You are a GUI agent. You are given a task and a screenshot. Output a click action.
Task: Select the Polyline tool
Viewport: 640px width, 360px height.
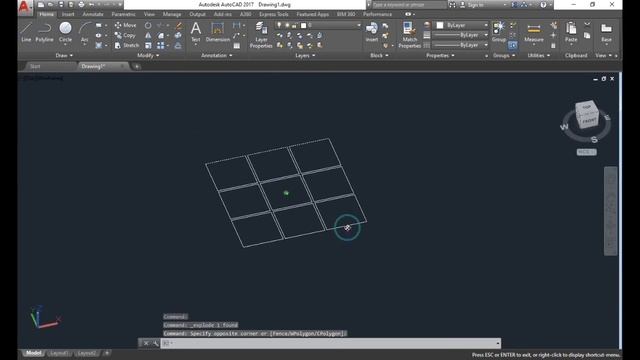[x=44, y=33]
